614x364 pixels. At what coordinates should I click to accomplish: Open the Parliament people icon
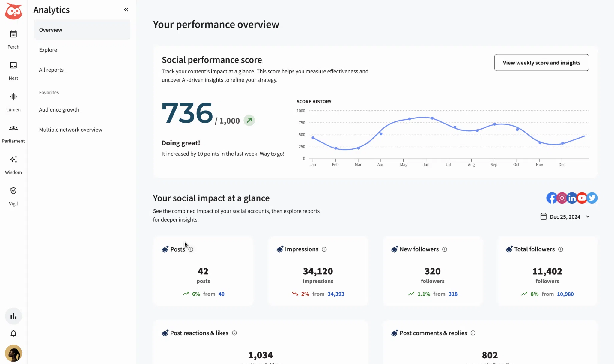pyautogui.click(x=13, y=128)
